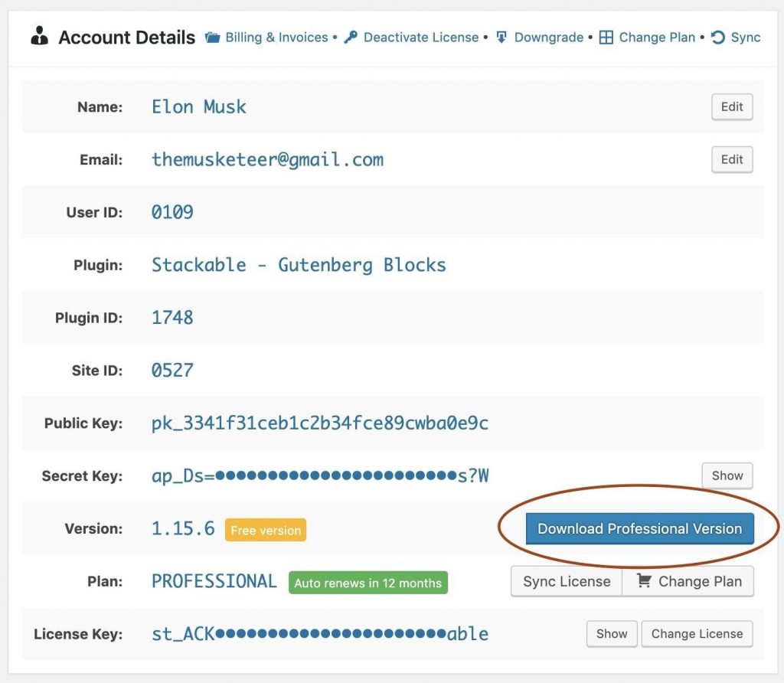Click the License Key label
784x683 pixels.
78,634
